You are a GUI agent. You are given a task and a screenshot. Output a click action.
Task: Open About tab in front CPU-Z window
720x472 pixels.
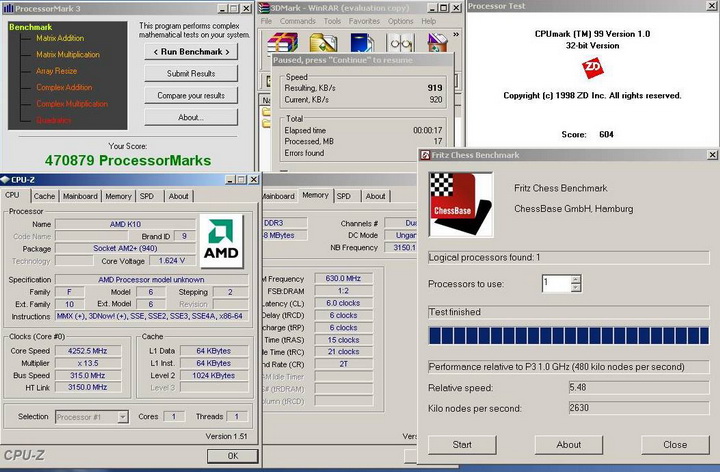click(x=179, y=196)
